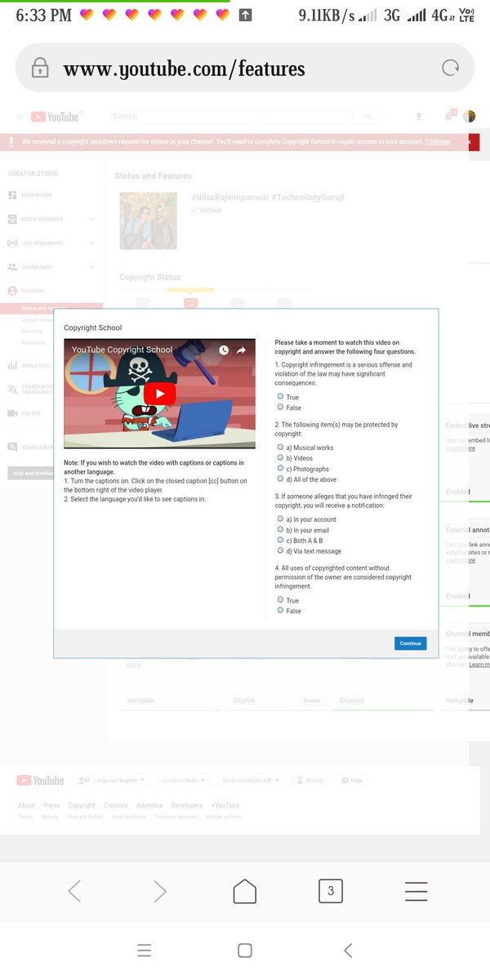Click the YouTube search box

(x=232, y=117)
